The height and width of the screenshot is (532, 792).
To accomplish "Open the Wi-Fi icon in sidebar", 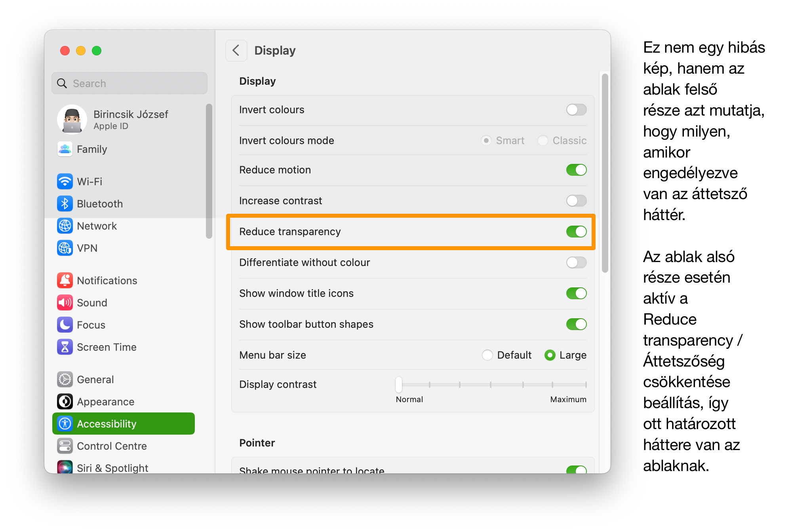I will [65, 182].
